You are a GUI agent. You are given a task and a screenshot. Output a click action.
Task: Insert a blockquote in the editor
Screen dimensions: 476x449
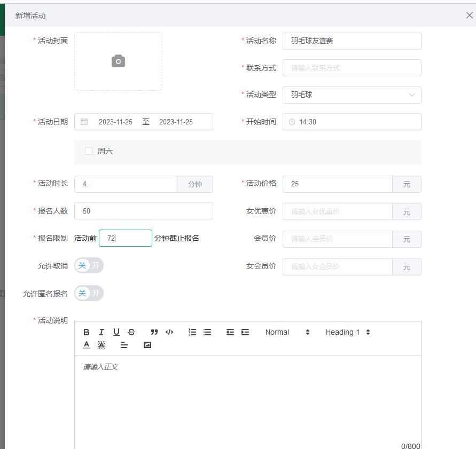coord(154,332)
